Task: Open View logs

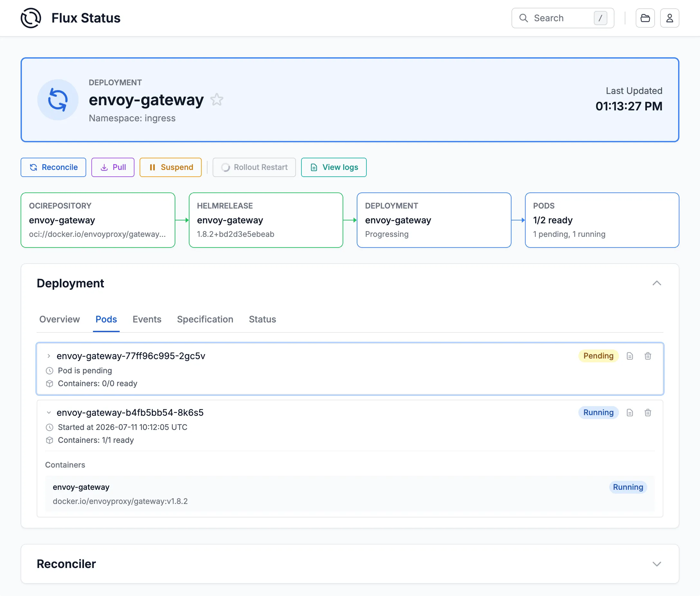Action: (x=334, y=167)
